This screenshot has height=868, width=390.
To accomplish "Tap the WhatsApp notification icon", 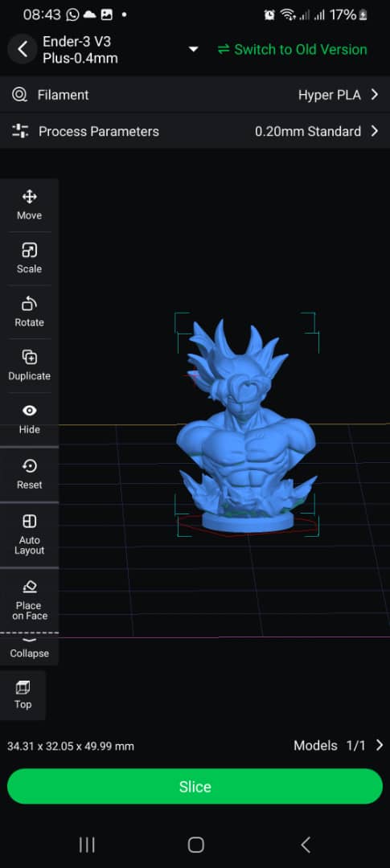I will point(72,15).
